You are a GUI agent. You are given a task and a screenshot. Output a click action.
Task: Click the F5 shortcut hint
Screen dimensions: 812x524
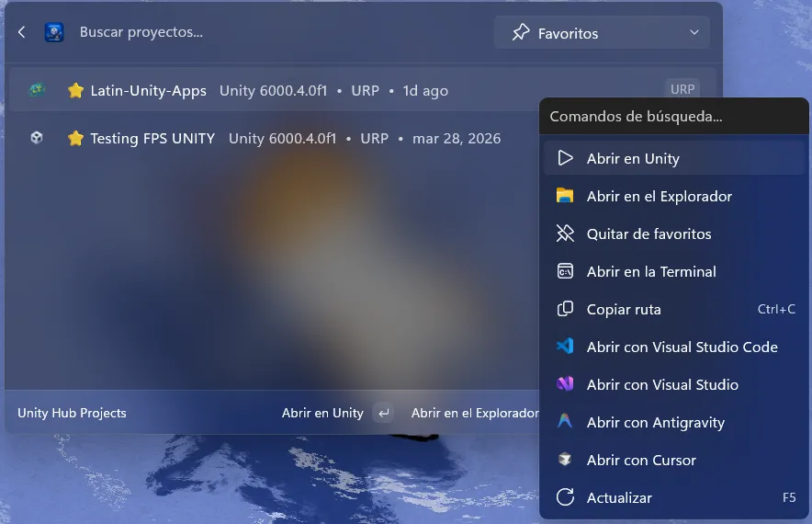click(789, 497)
